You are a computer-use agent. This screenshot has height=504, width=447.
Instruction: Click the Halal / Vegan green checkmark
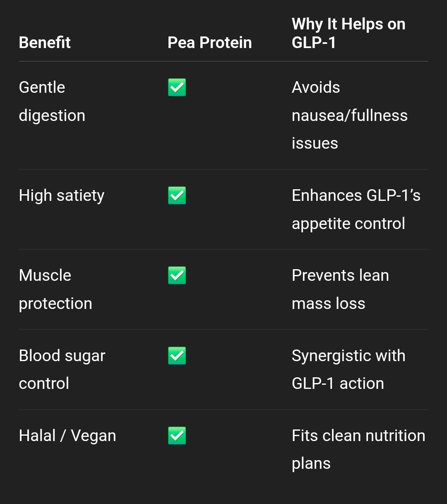tap(177, 436)
